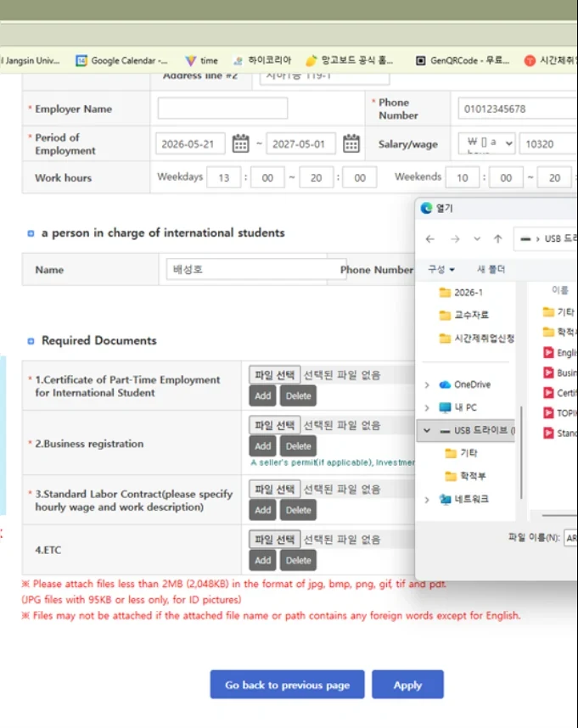578x728 pixels.
Task: Click the Phone Number field 01012345678
Action: 518,109
